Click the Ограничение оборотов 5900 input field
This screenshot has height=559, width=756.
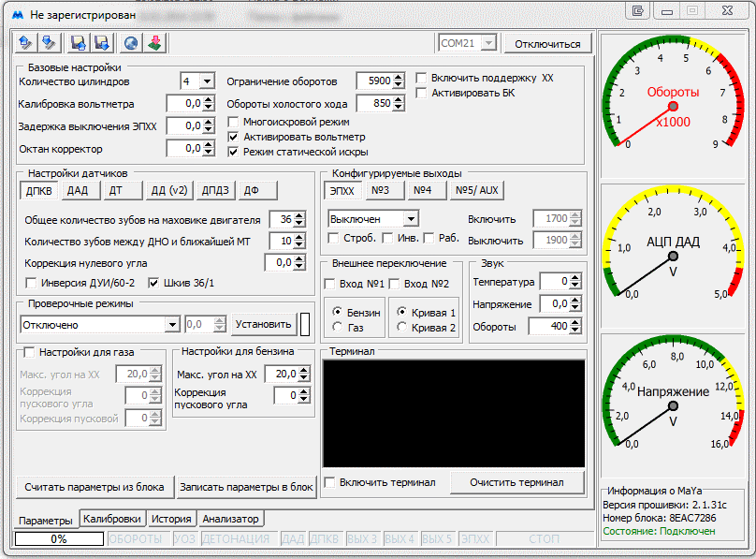pyautogui.click(x=379, y=81)
